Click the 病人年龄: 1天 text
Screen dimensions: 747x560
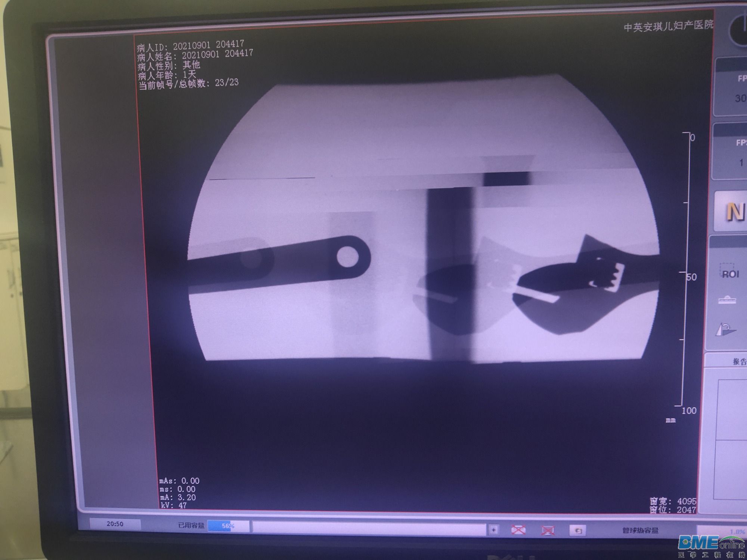coord(167,75)
